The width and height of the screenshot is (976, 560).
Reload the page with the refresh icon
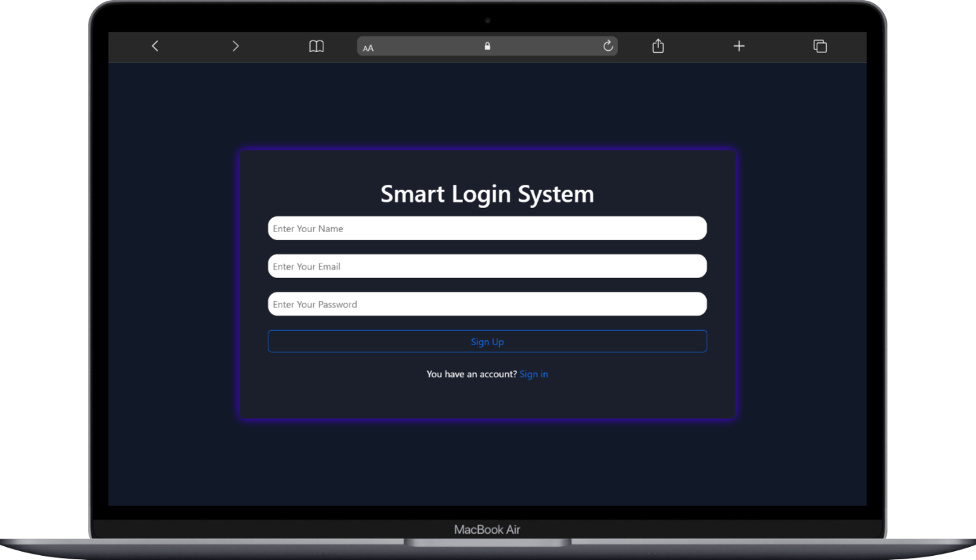[x=608, y=46]
